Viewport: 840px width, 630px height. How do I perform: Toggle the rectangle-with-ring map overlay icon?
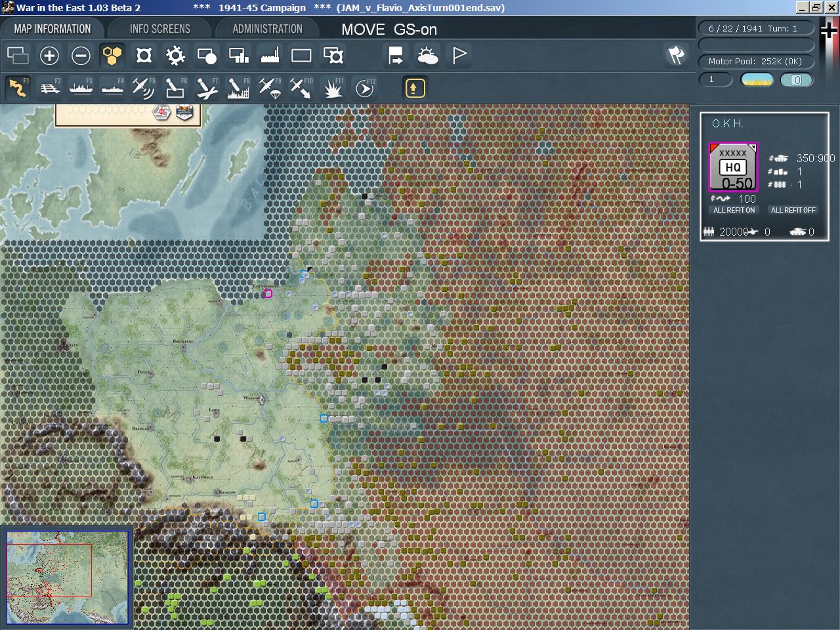pos(333,56)
